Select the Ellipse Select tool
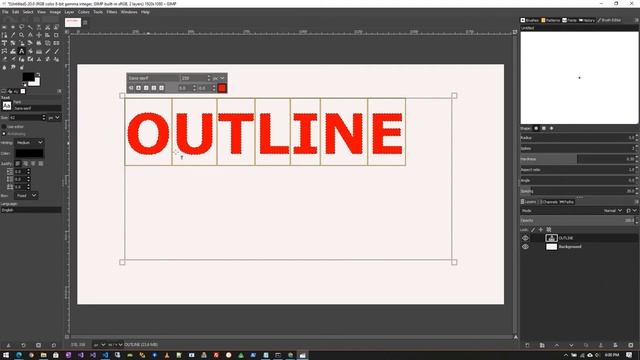 [x=13, y=27]
